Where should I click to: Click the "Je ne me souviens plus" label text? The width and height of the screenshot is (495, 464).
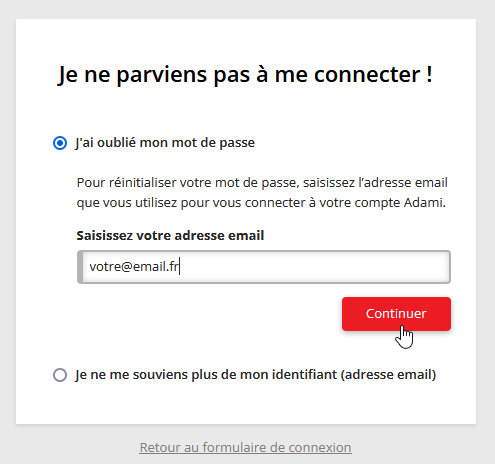click(x=256, y=375)
